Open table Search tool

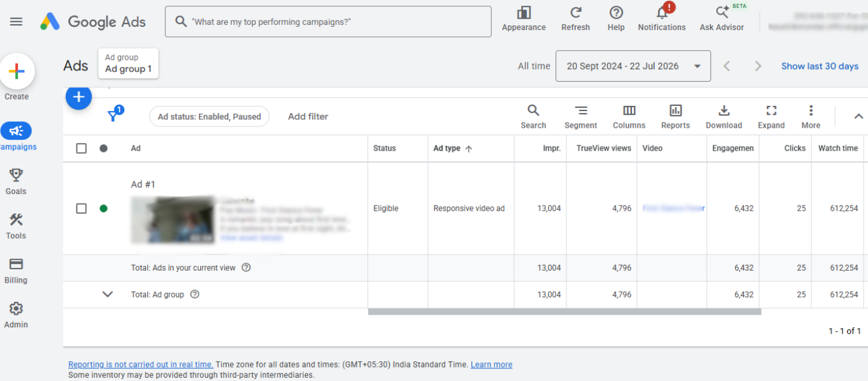click(533, 117)
